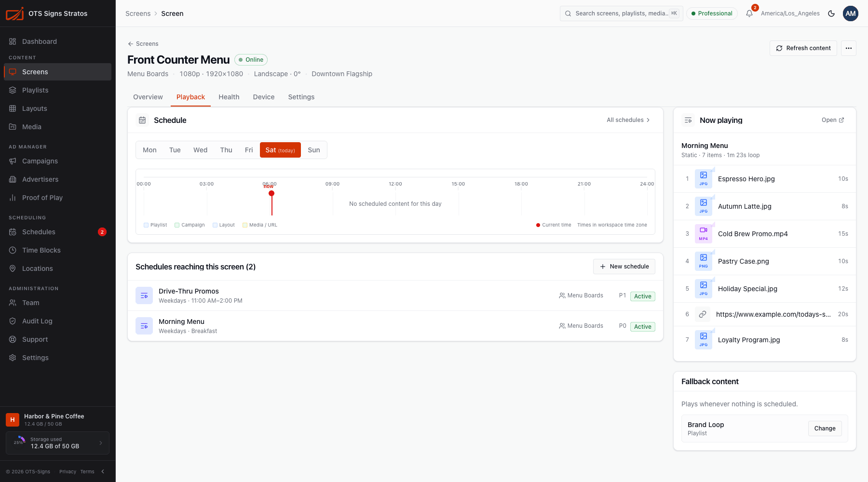868x482 pixels.
Task: Open the Drive-Thru Promos schedule row
Action: [x=395, y=295]
